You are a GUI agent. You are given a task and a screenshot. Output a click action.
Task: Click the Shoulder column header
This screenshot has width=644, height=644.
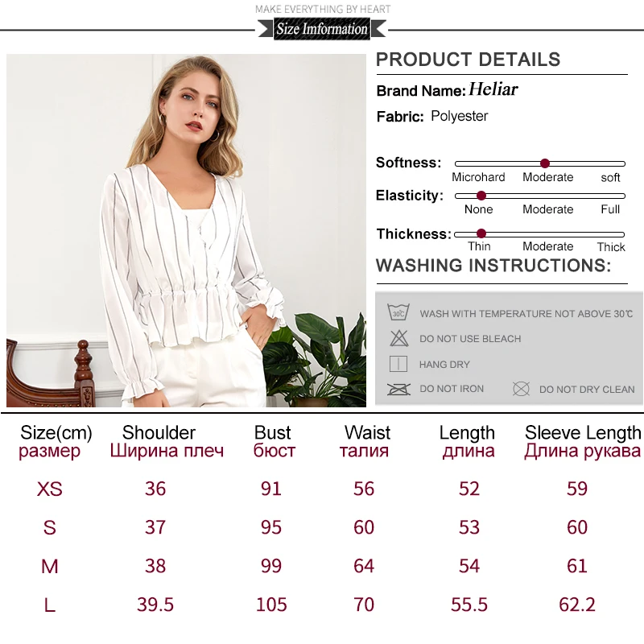[159, 433]
